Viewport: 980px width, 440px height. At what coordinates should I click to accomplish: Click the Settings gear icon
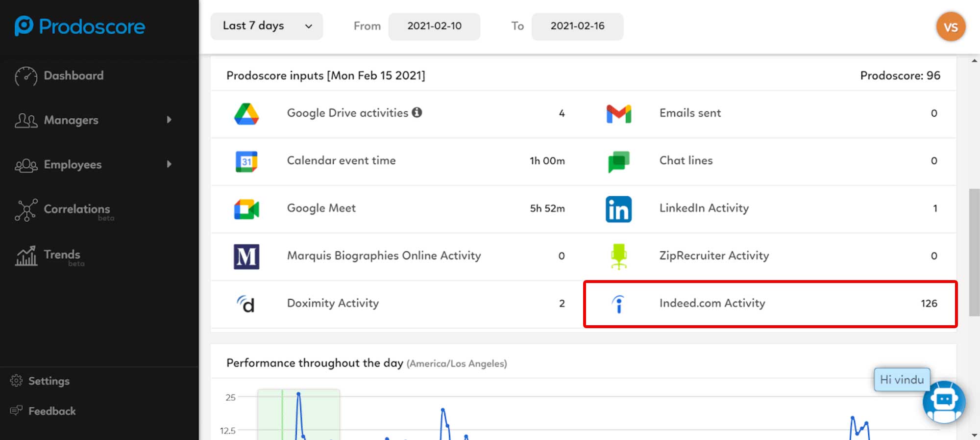click(16, 381)
